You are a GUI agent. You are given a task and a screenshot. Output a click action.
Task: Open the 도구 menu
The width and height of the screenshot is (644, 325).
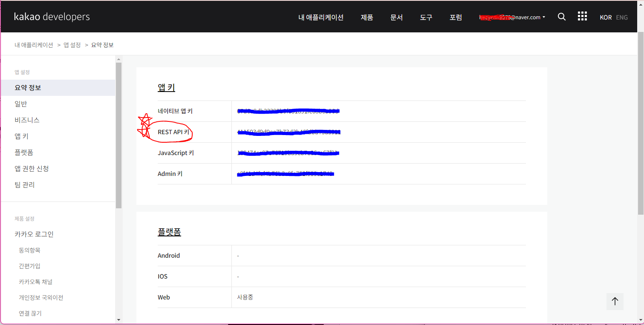coord(426,17)
